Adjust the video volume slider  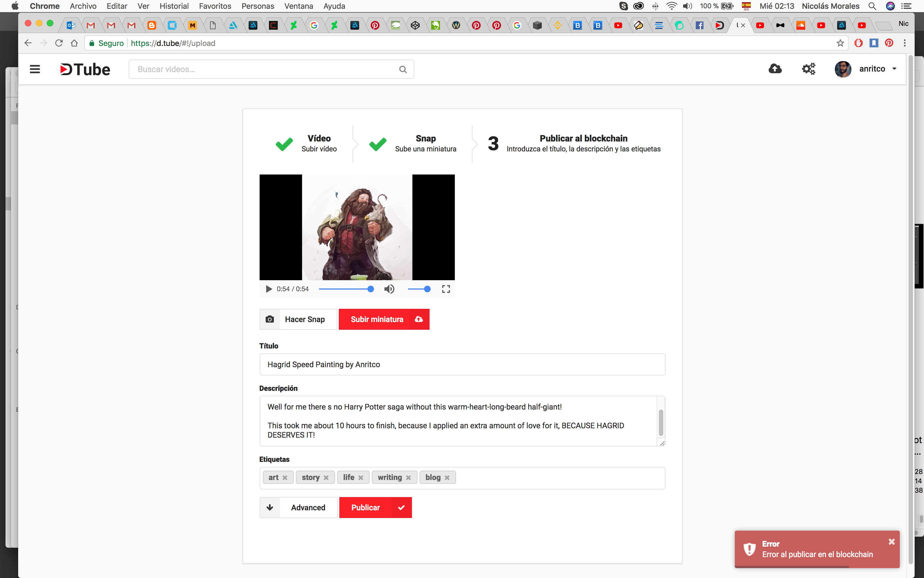coord(419,289)
